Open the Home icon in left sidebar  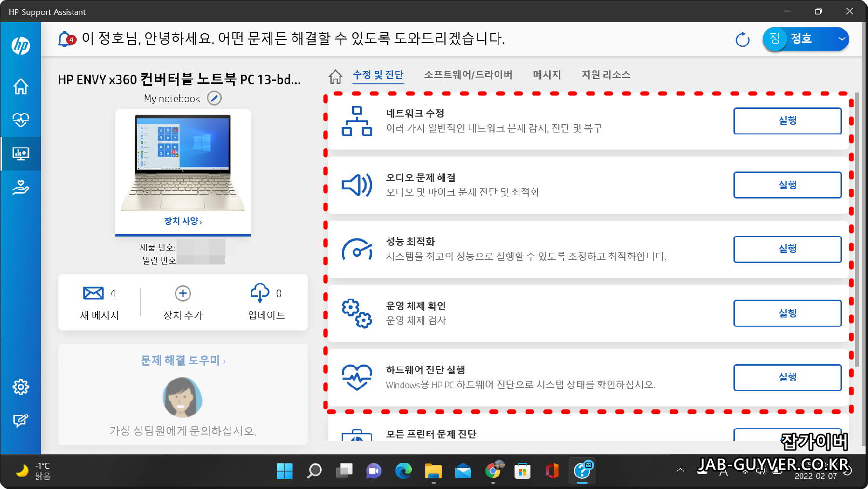pyautogui.click(x=21, y=86)
